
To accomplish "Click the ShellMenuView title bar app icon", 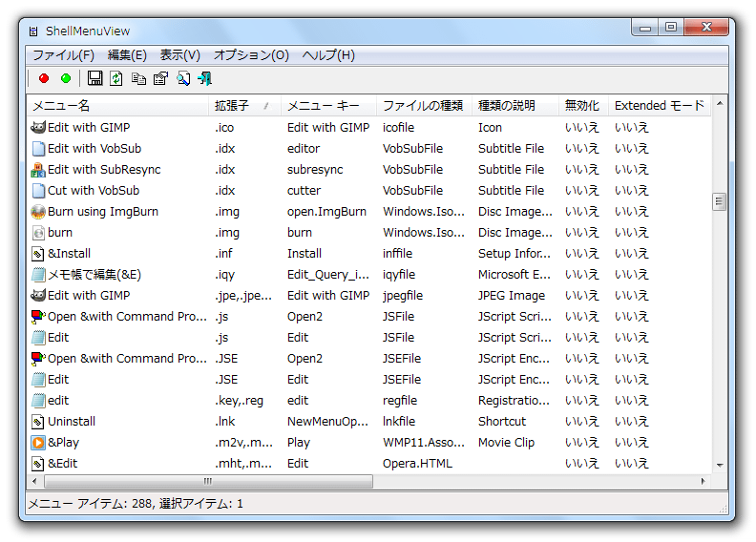I will point(33,31).
